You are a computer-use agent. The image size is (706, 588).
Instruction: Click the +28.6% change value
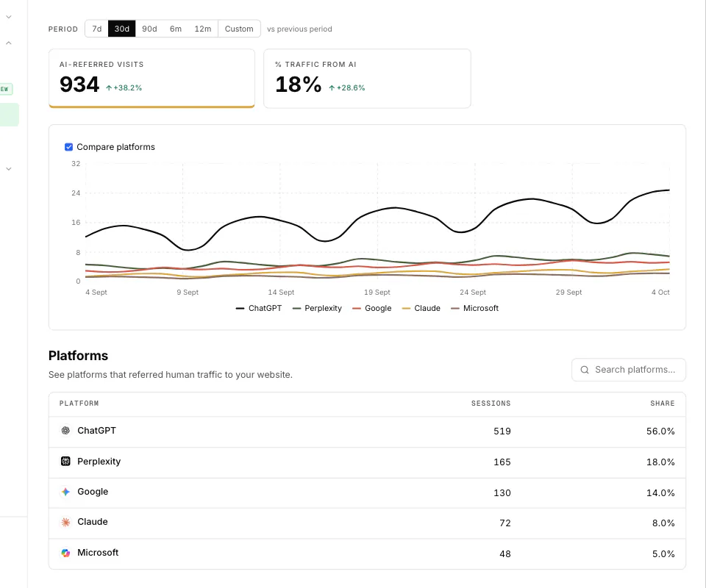[x=351, y=88]
